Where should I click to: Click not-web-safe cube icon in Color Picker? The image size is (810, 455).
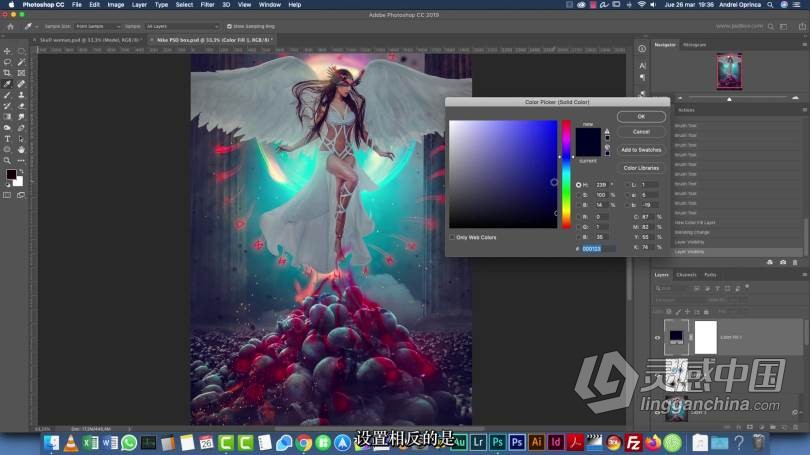[608, 148]
